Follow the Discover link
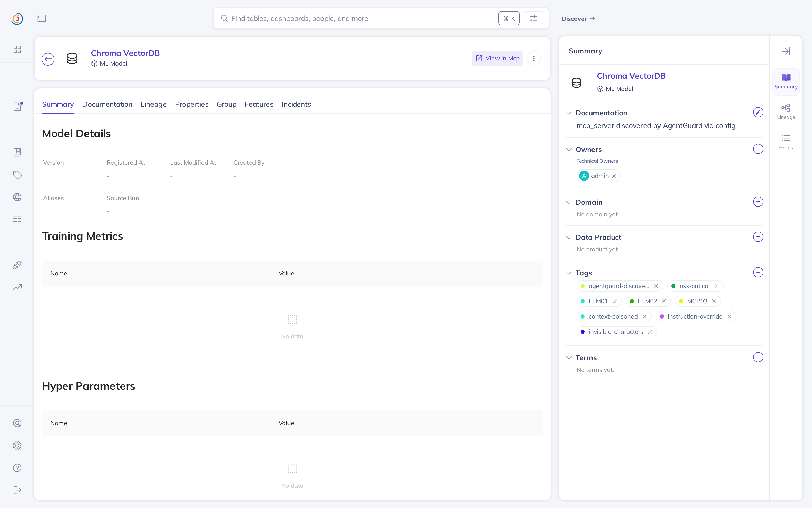The width and height of the screenshot is (812, 508). [578, 19]
